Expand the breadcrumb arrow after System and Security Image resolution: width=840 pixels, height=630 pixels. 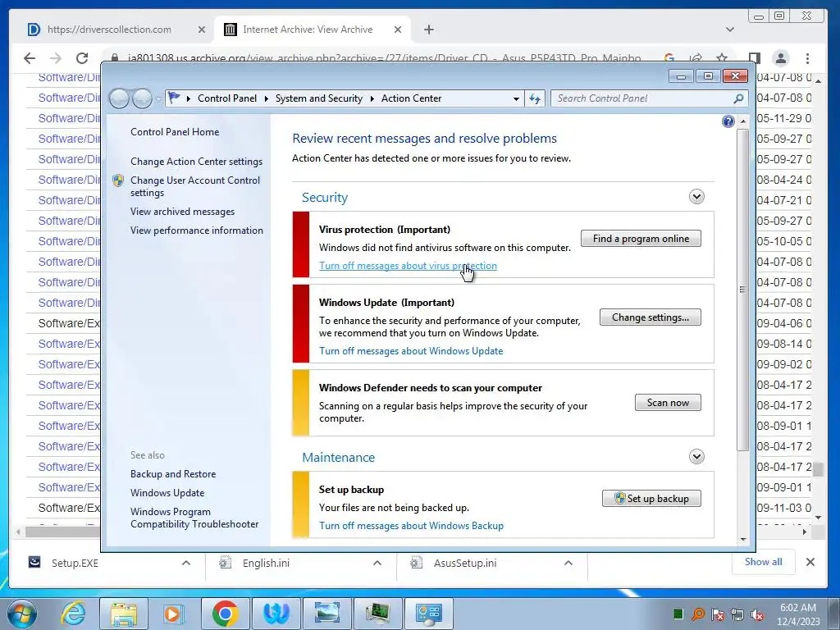click(372, 98)
